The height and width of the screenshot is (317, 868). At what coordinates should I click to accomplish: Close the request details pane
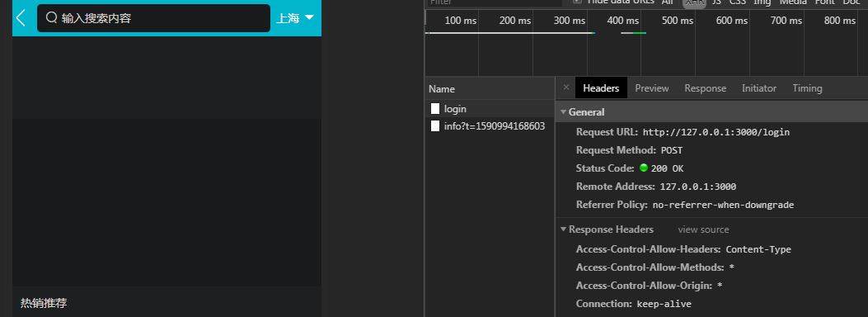point(565,88)
